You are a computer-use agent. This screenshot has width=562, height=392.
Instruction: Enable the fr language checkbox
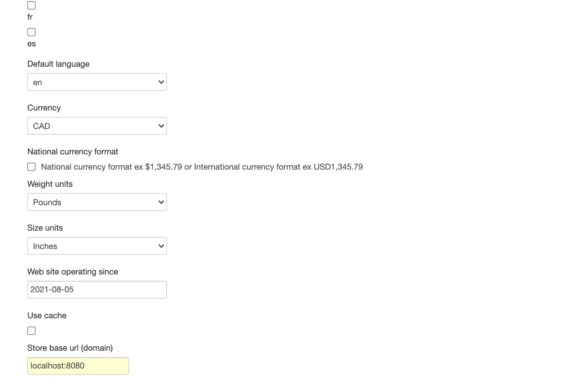pyautogui.click(x=31, y=5)
